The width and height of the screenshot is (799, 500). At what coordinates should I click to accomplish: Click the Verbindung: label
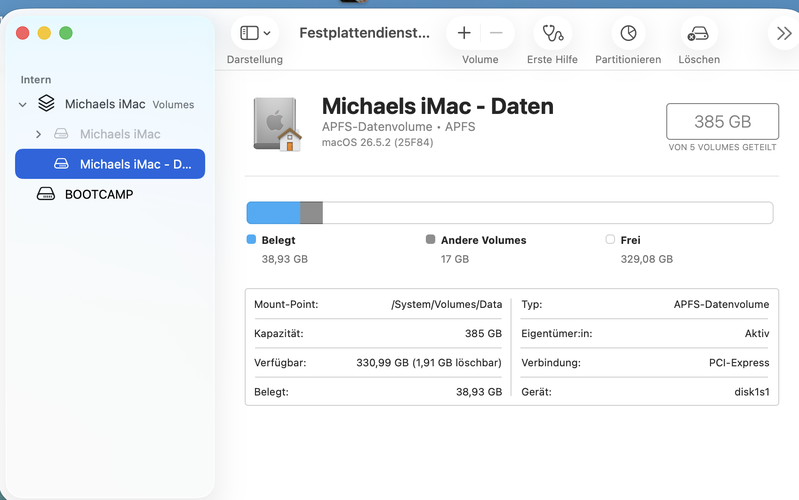[x=551, y=362]
